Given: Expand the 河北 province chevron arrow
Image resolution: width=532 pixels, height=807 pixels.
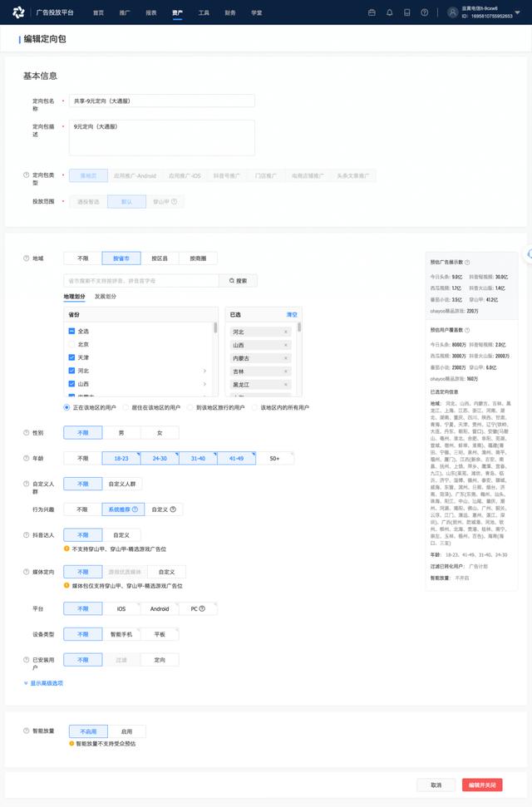Looking at the screenshot, I should point(204,371).
